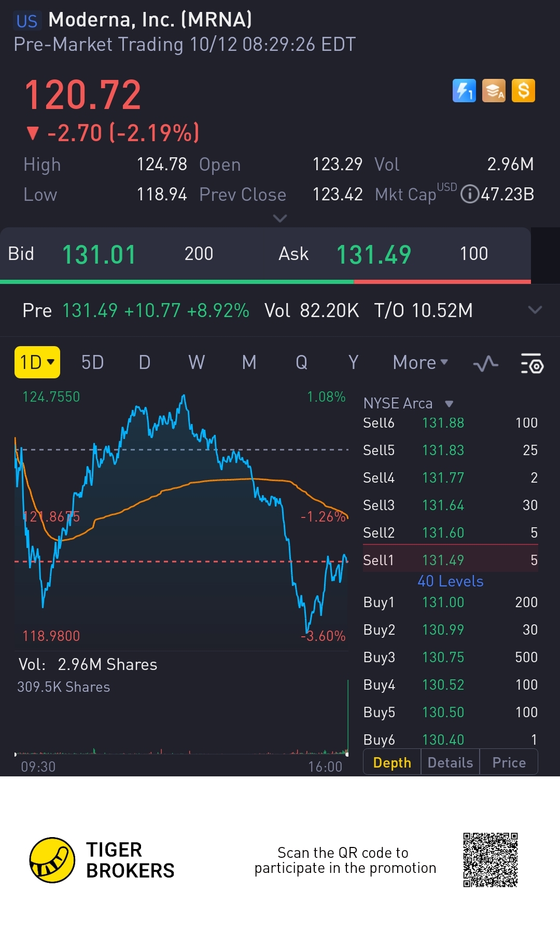Switch to the W weekly chart
The image size is (560, 944).
tap(197, 362)
